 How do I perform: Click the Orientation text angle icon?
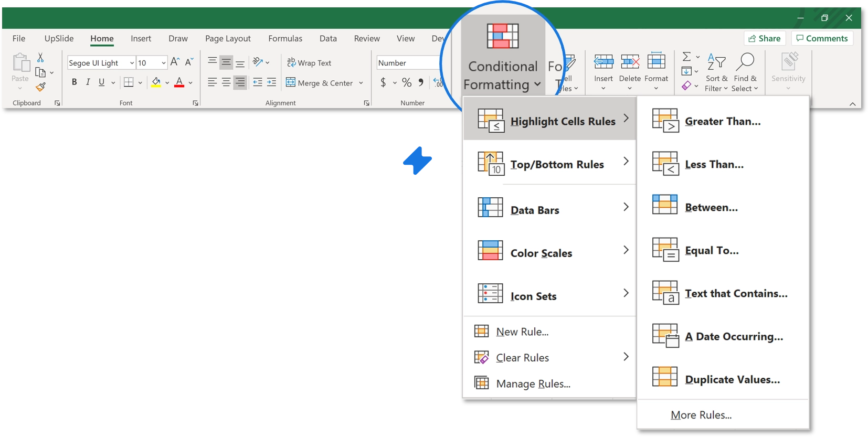[x=258, y=62]
